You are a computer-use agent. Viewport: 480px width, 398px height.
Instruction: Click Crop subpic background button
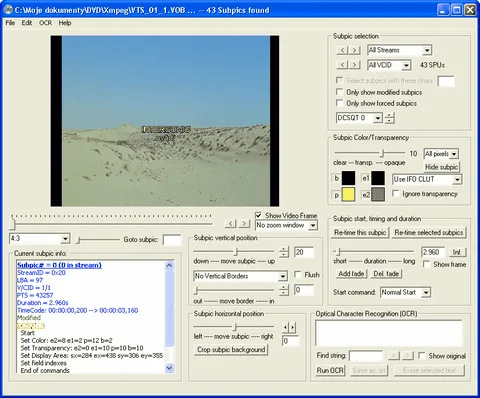pyautogui.click(x=231, y=349)
